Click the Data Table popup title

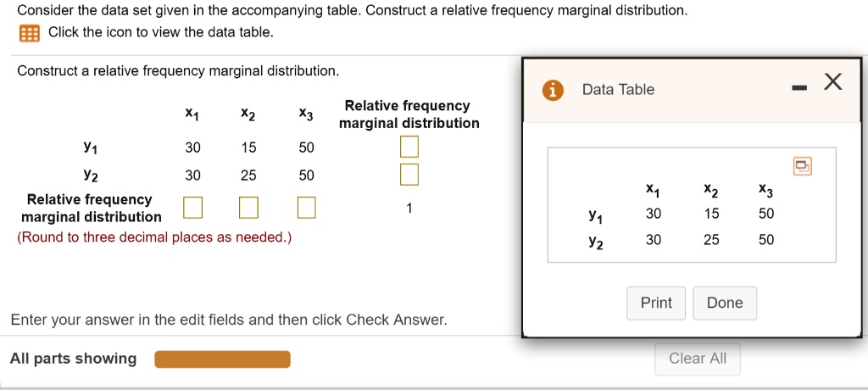tap(618, 90)
